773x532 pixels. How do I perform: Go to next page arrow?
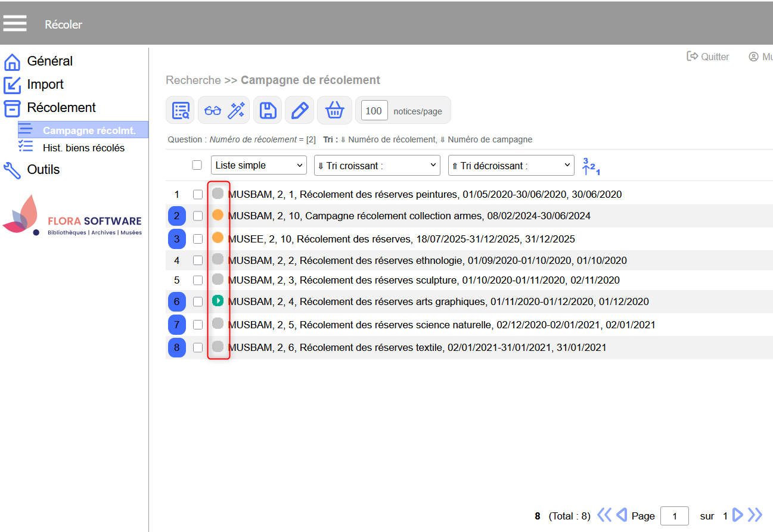[x=738, y=515]
